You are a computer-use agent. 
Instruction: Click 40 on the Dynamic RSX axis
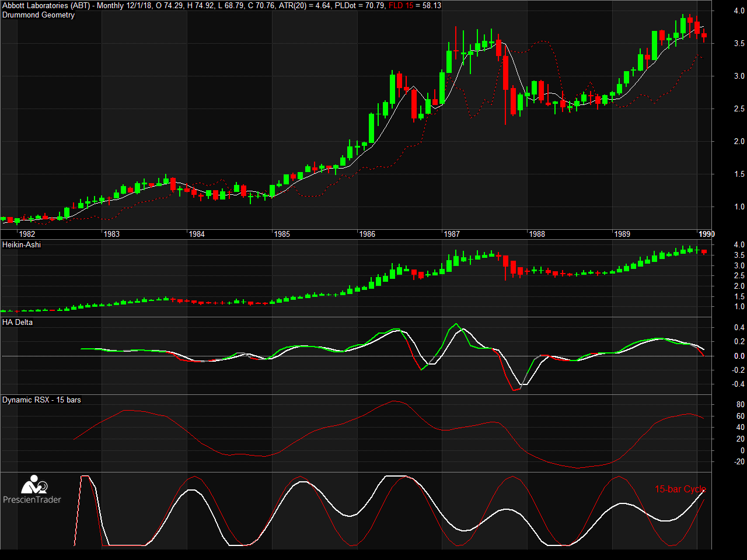[x=741, y=428]
